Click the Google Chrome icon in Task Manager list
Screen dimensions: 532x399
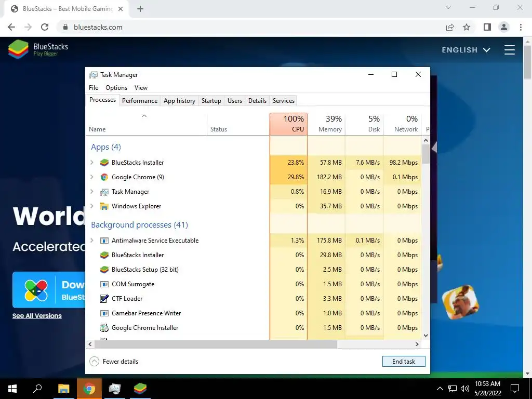click(104, 177)
